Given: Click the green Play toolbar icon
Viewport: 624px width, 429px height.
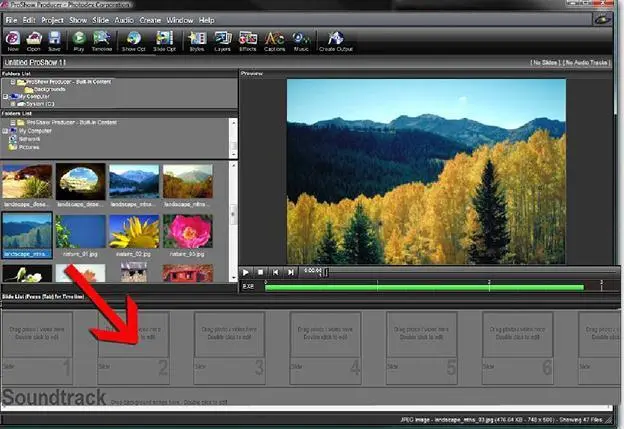Looking at the screenshot, I should [x=79, y=41].
